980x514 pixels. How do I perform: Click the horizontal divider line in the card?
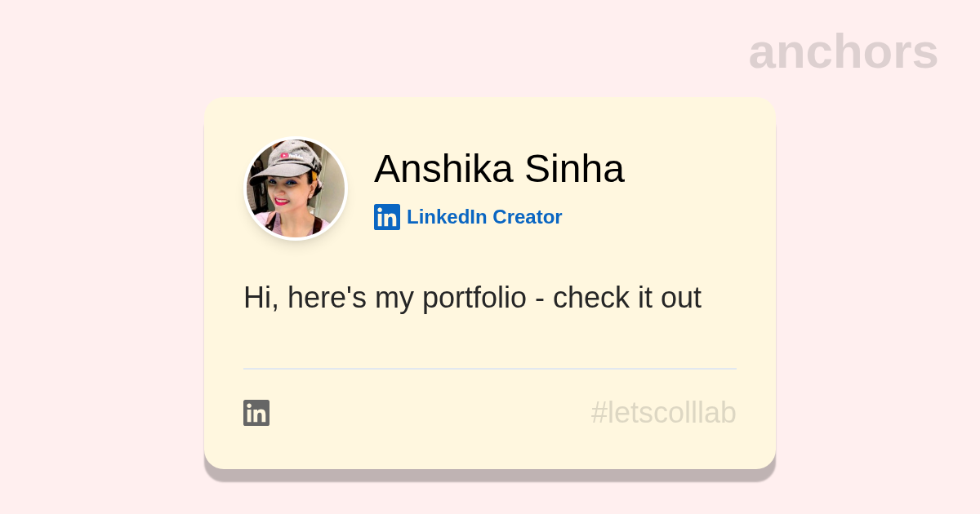[x=490, y=369]
